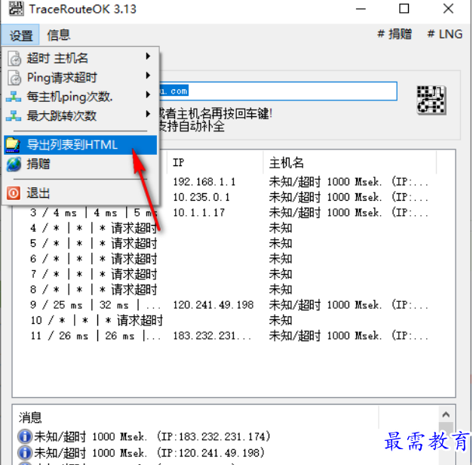This screenshot has height=465, width=476.
Task: Select hop 5 请求超时 row
Action: coord(234,243)
